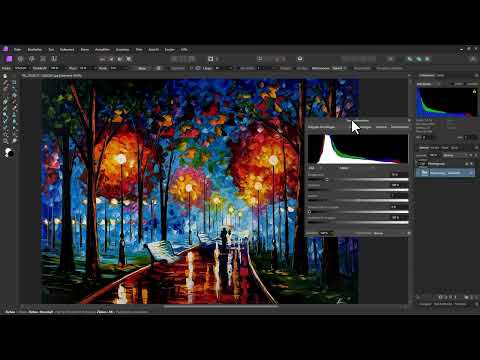Open the Datei menu
Viewport: 480px width, 360px height.
18,50
